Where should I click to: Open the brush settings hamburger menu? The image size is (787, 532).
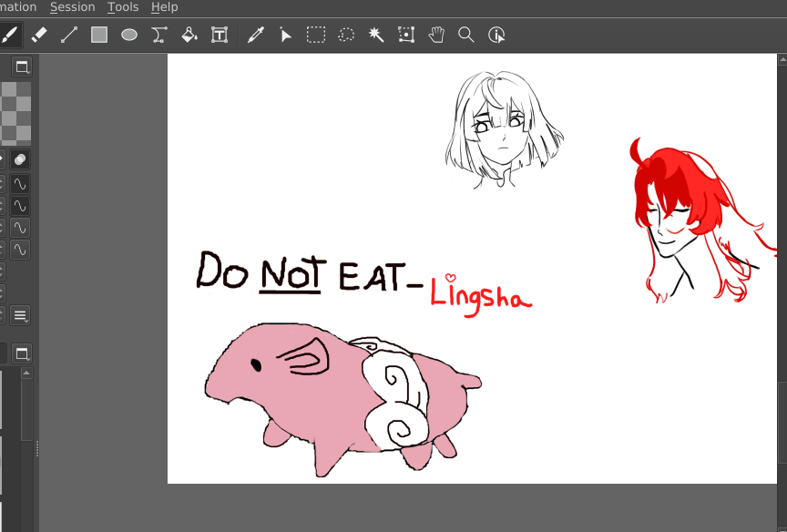pyautogui.click(x=20, y=315)
